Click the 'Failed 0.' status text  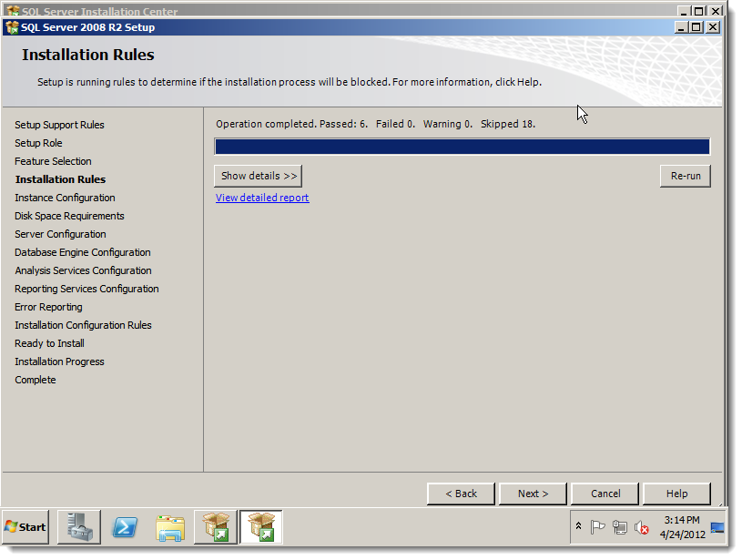tap(395, 124)
